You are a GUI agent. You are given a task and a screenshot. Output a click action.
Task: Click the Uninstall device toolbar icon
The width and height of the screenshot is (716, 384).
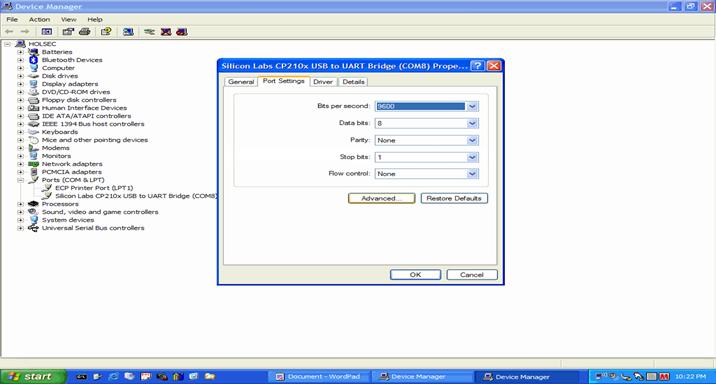[x=166, y=32]
